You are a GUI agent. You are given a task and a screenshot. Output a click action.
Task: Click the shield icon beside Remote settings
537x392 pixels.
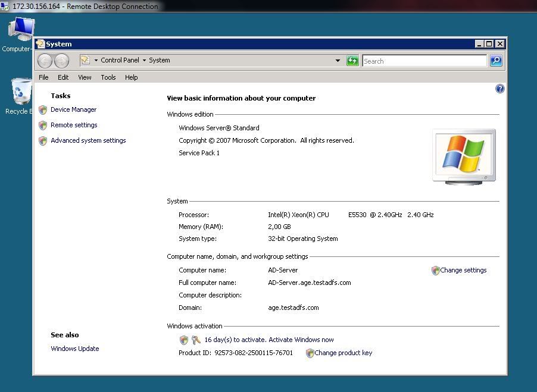(x=43, y=125)
